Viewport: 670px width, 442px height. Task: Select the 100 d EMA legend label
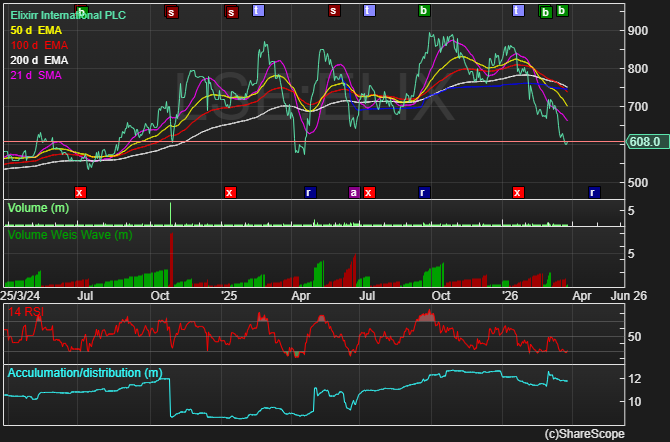[38, 46]
